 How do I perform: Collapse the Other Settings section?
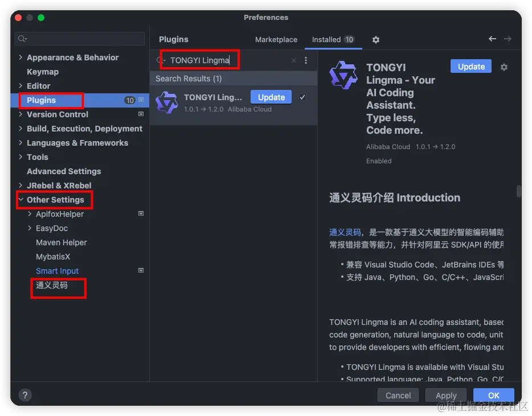(21, 200)
